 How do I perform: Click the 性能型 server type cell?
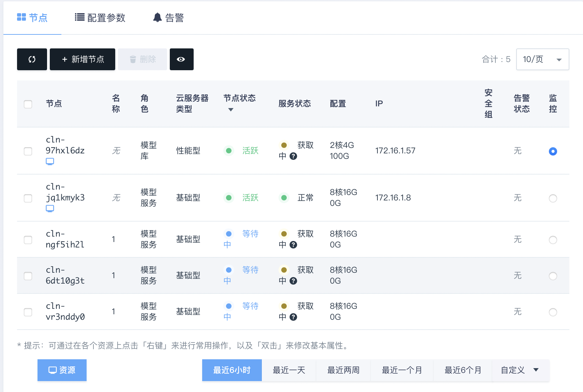tap(188, 151)
